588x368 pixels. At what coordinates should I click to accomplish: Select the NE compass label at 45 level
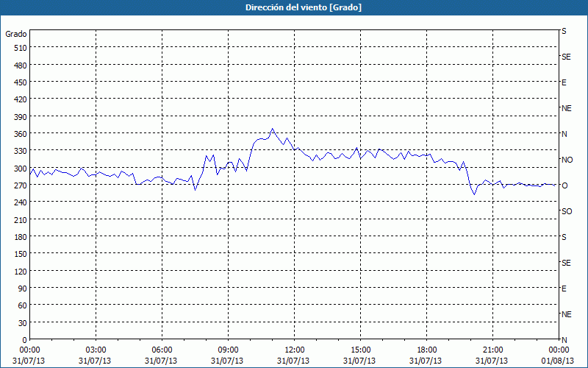point(567,314)
